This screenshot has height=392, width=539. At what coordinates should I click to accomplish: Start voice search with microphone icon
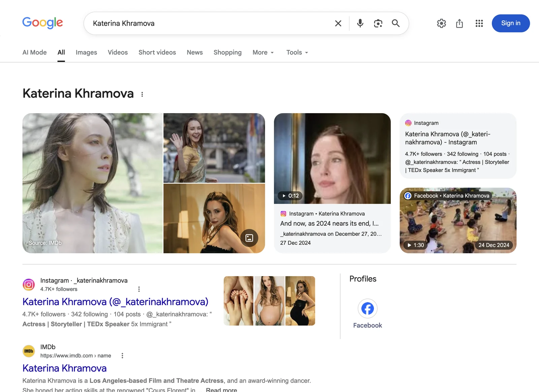(360, 23)
